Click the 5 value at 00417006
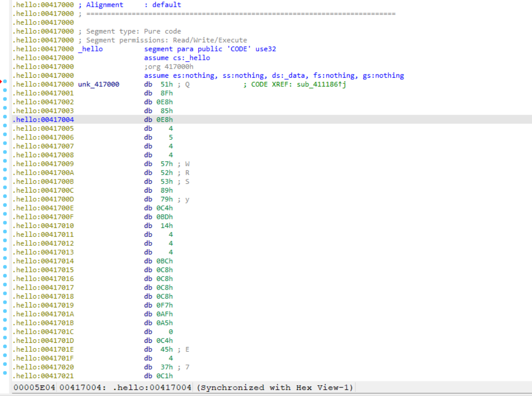Screen dimensions: 532x396 [x=171, y=137]
